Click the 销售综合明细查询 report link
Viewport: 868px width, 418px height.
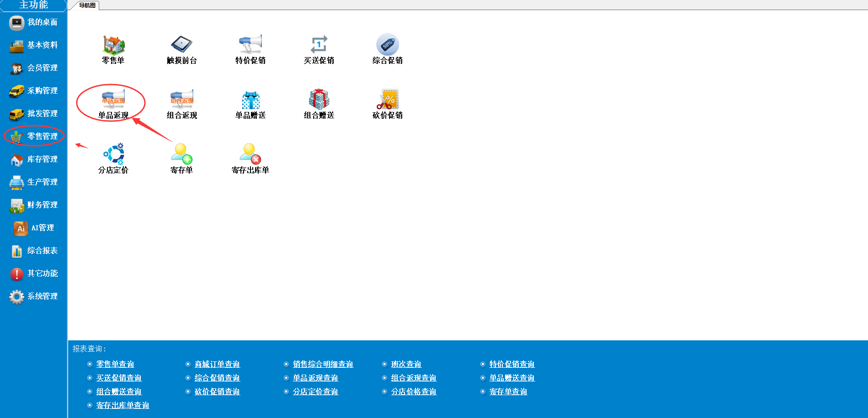[323, 364]
